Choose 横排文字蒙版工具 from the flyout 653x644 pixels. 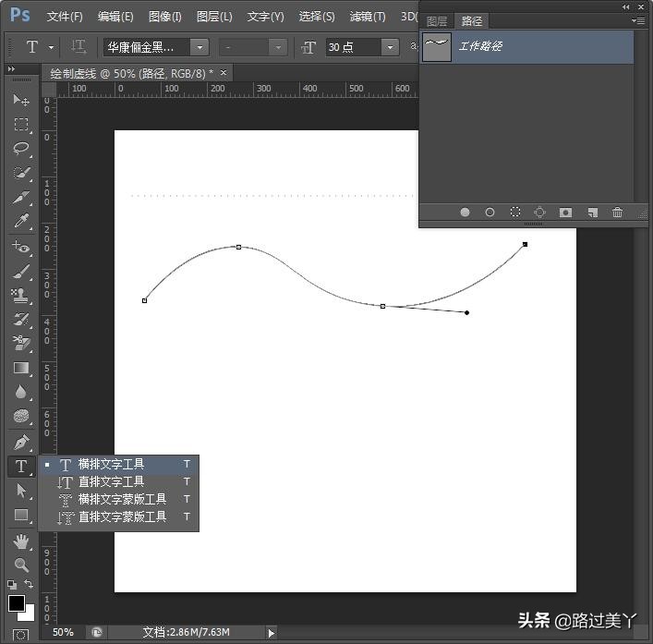coord(119,500)
